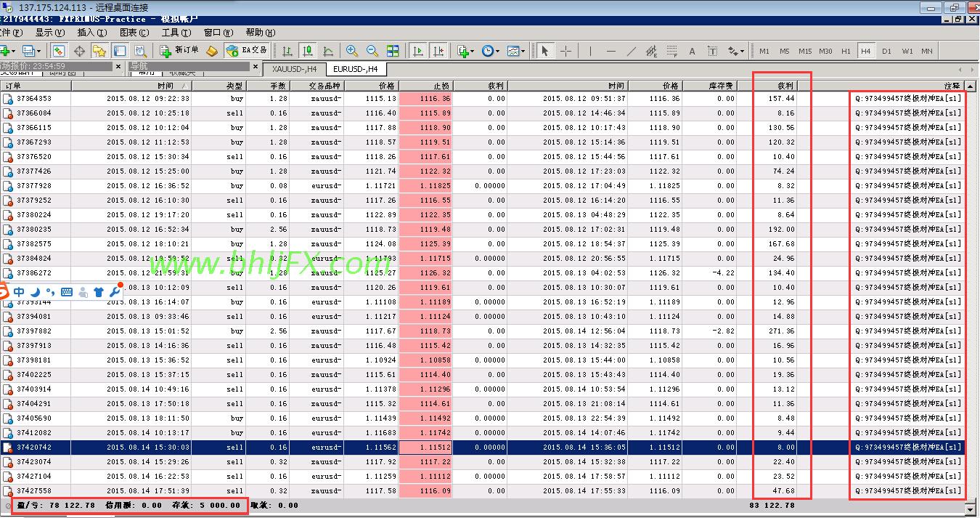980x518 pixels.
Task: Switch chart to candlesticks mode
Action: click(x=308, y=51)
